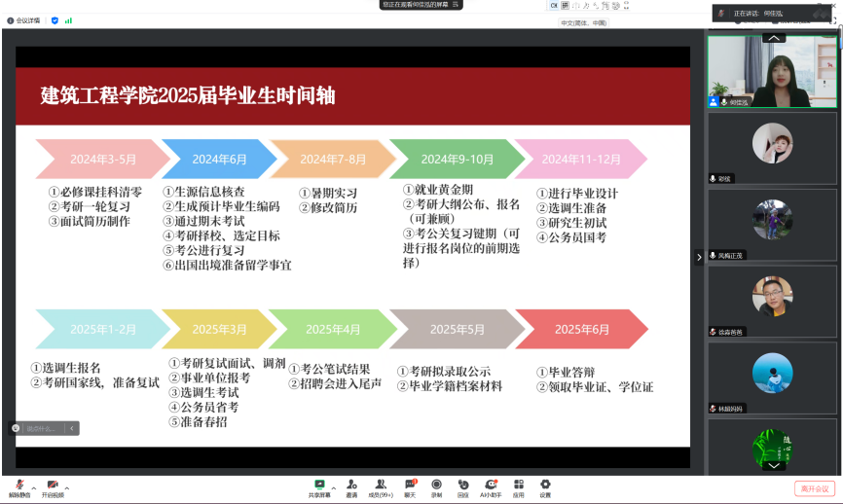The height and width of the screenshot is (504, 843).
Task: Expand the arrow beside 开启视频
Action: [x=67, y=486]
